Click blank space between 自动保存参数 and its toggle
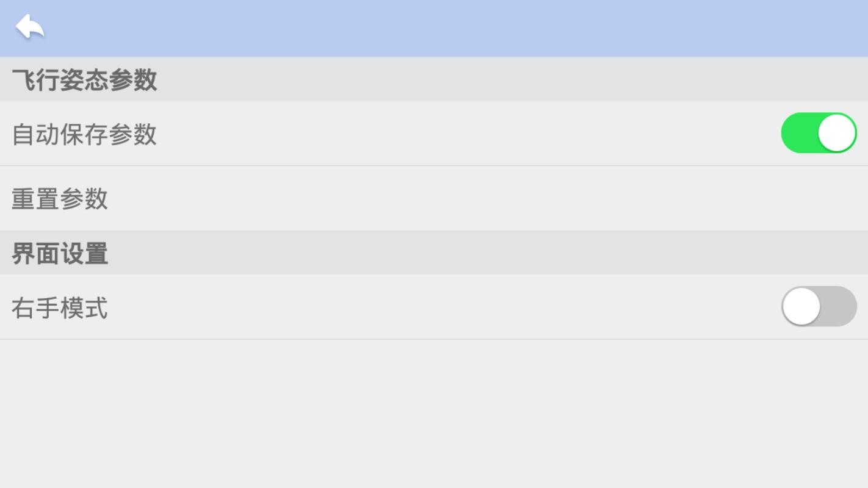 coord(464,134)
